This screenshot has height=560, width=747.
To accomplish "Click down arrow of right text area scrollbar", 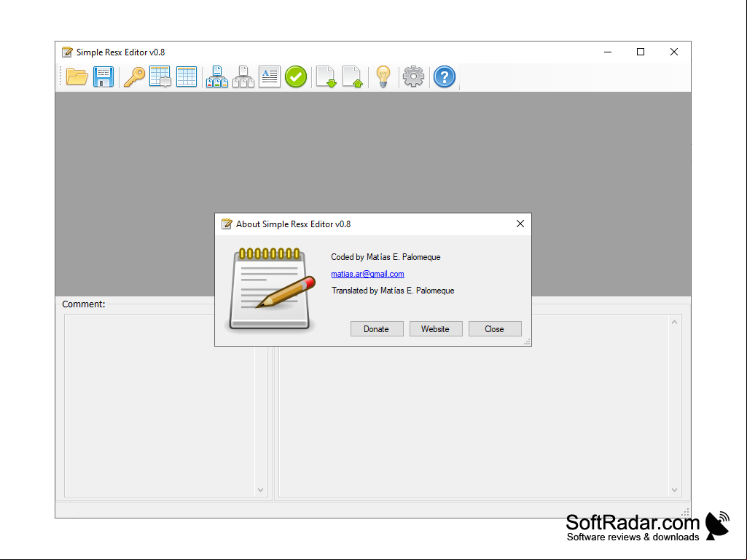I will point(675,490).
